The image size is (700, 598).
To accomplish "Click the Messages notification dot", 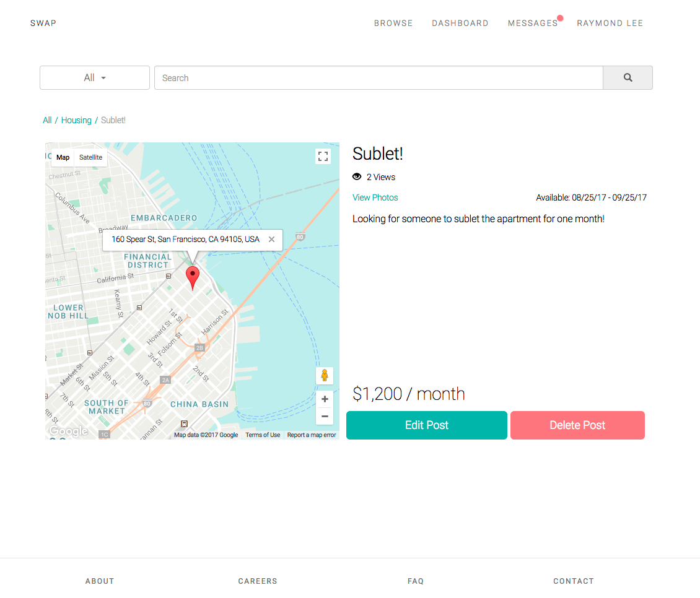I will (x=560, y=19).
